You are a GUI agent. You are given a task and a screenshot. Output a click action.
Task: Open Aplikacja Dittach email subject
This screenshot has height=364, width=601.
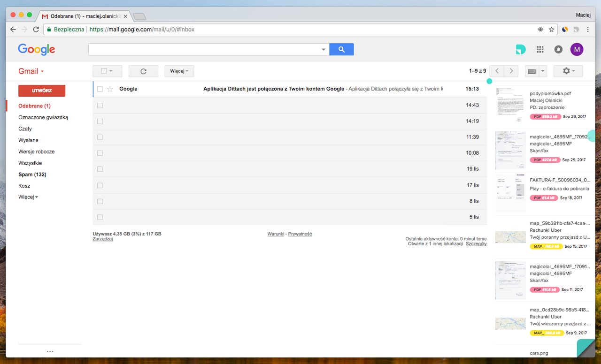[x=274, y=89]
